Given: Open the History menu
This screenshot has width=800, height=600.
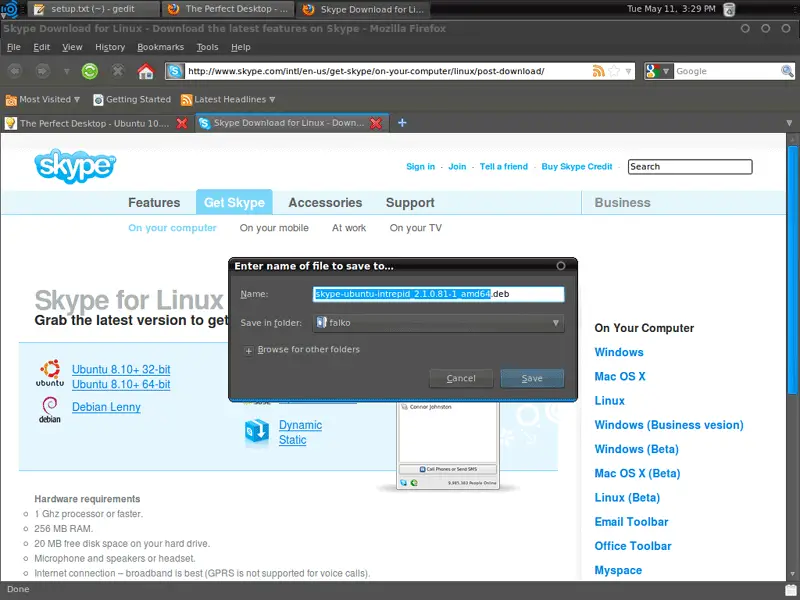Looking at the screenshot, I should (x=110, y=47).
